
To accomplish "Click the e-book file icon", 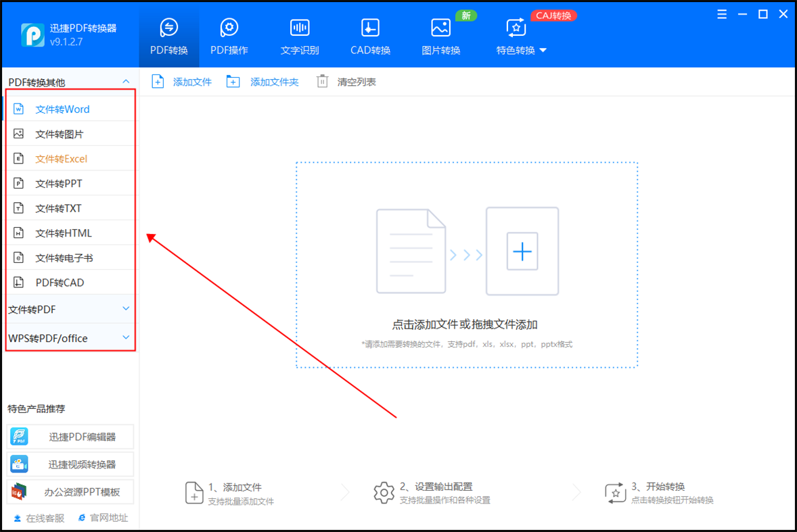I will point(19,258).
